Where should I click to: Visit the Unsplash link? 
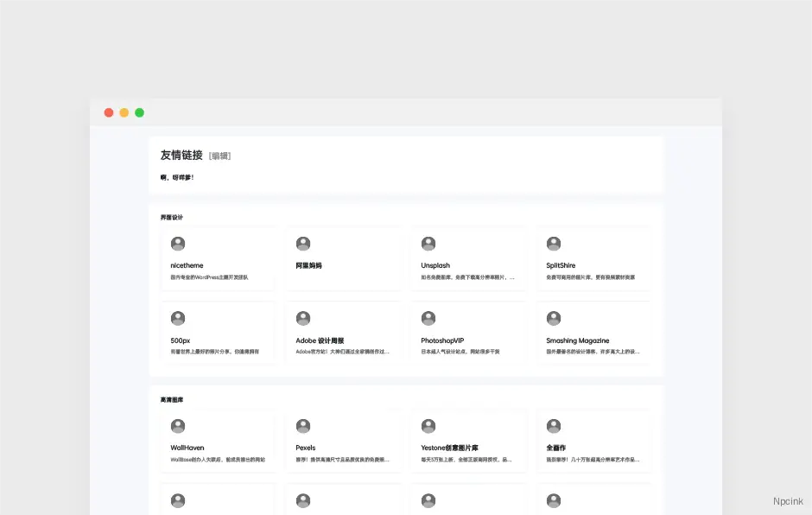tap(435, 265)
